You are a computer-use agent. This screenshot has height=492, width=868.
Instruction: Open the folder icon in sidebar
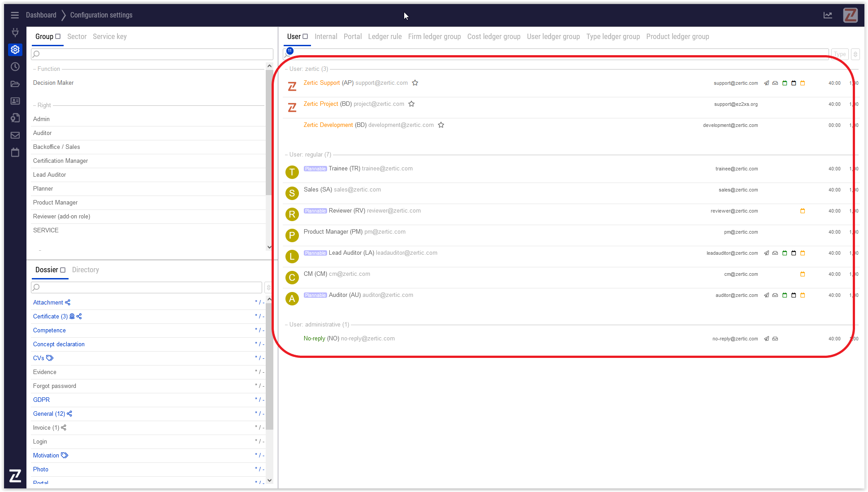[15, 84]
